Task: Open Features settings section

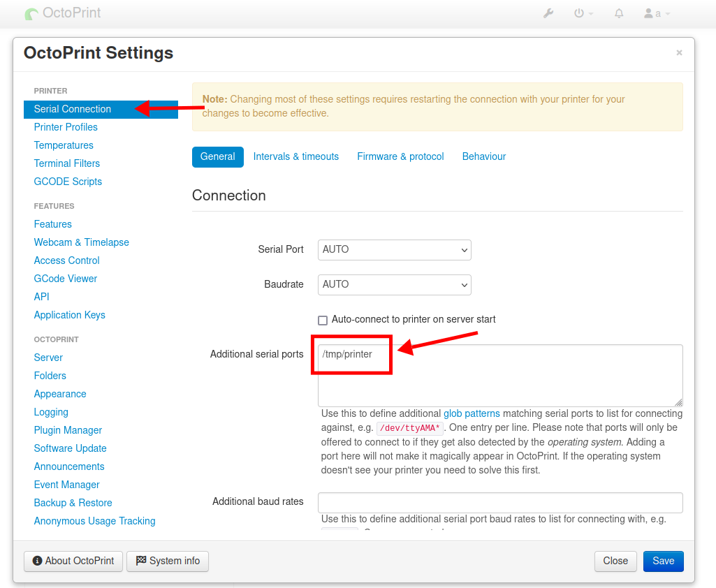Action: (x=52, y=224)
